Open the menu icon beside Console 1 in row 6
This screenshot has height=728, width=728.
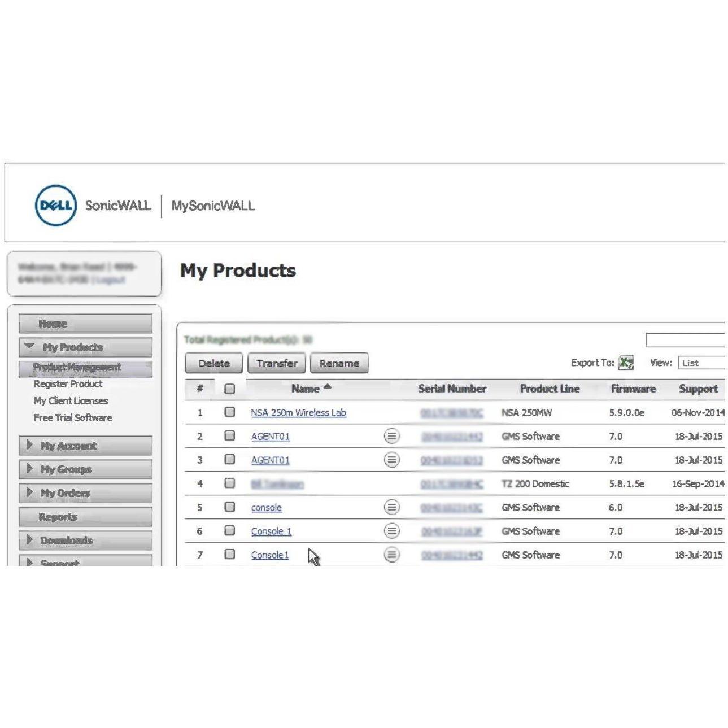(x=391, y=531)
